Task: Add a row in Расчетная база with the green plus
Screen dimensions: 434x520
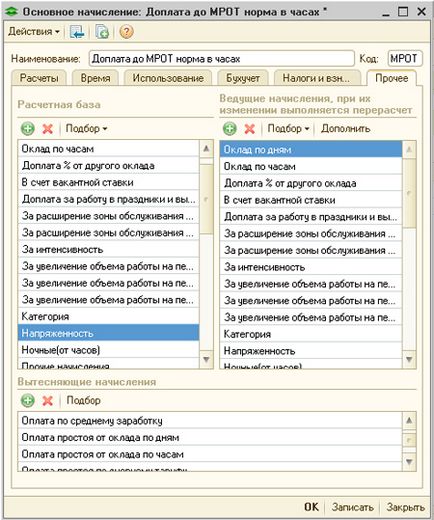Action: click(28, 129)
